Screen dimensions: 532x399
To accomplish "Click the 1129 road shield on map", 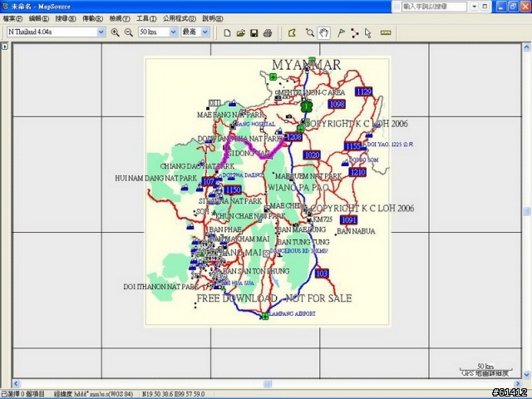I will [x=364, y=91].
